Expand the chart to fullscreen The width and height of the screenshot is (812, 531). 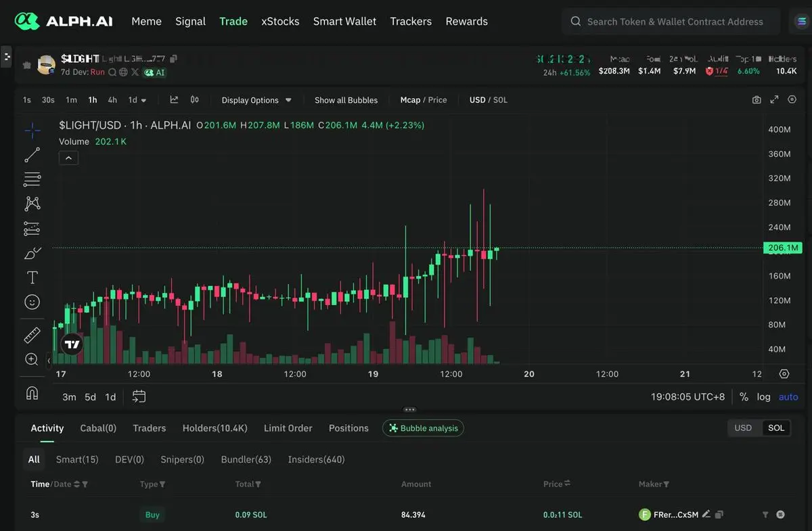[774, 99]
